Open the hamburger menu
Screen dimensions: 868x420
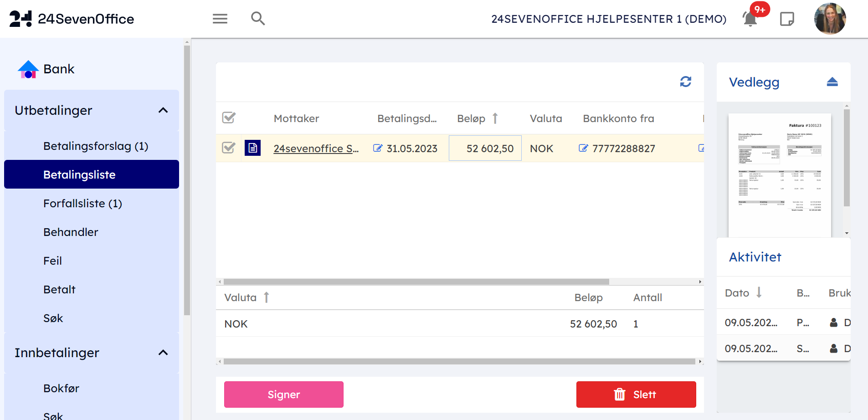[220, 19]
